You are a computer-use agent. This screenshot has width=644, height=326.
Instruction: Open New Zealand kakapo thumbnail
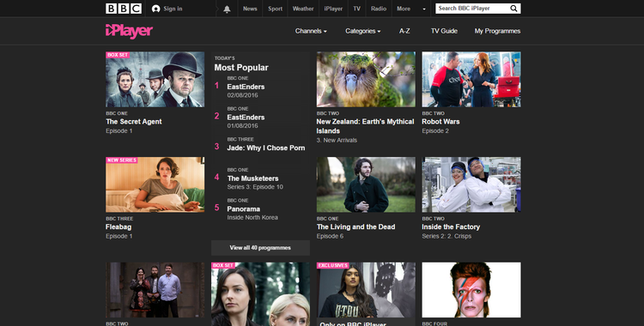366,79
